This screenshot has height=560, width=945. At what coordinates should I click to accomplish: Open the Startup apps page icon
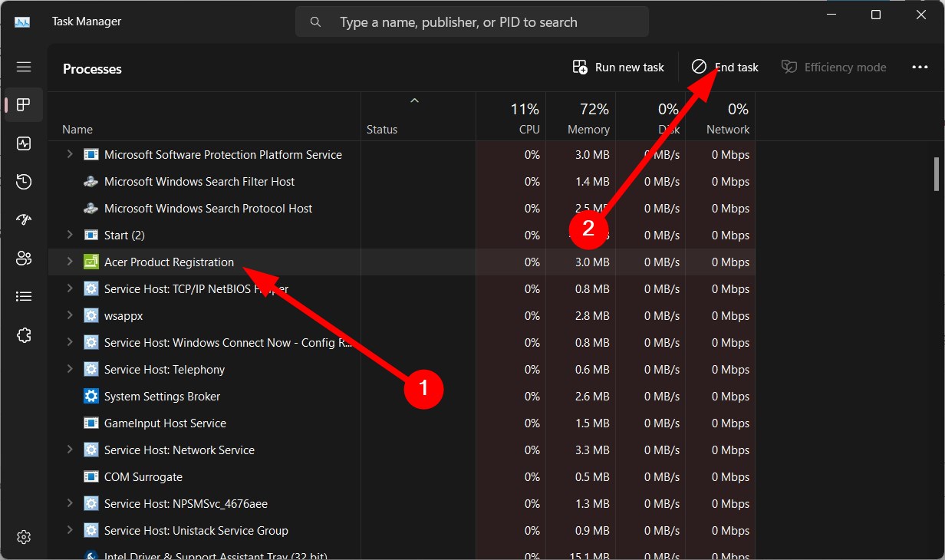pyautogui.click(x=24, y=219)
